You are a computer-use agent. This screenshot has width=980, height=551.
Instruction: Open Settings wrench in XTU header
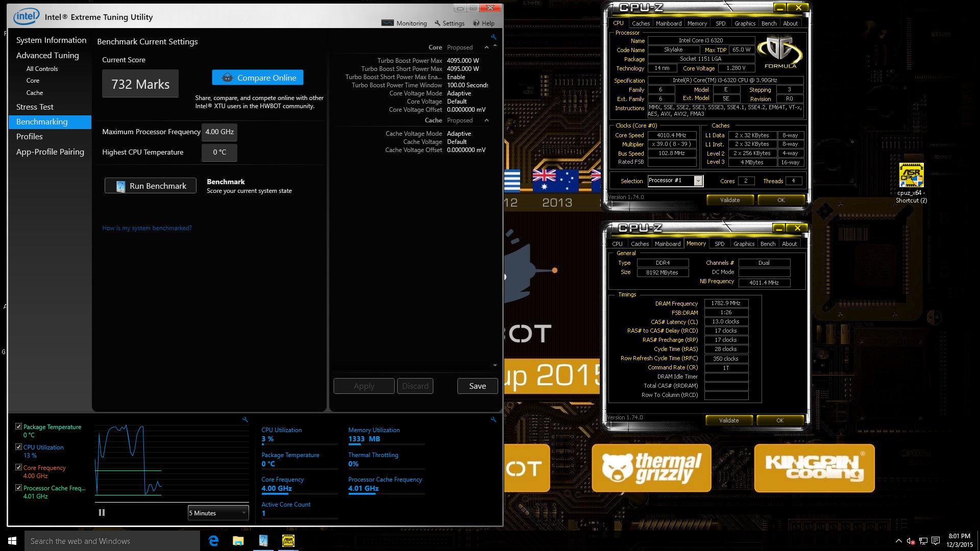(x=449, y=23)
